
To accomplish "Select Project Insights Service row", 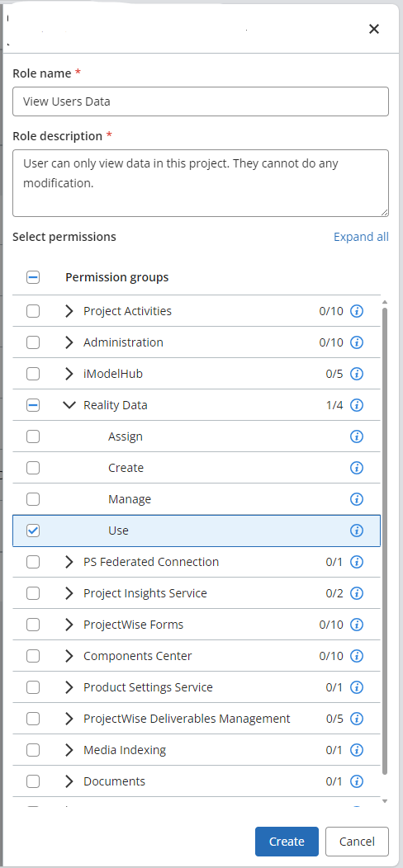I will (x=197, y=593).
